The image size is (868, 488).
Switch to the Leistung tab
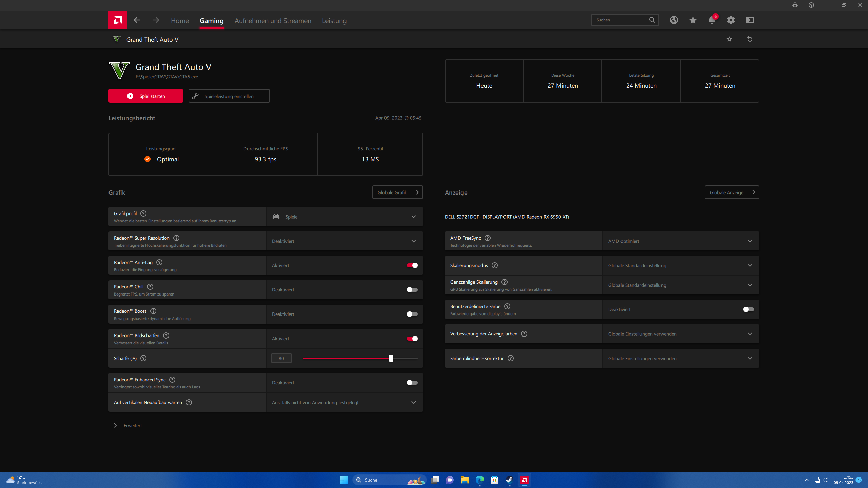pos(334,21)
